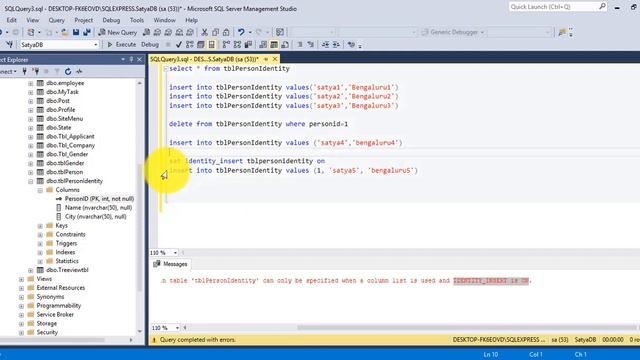Click the Comment out selected lines icon
This screenshot has width=640, height=360.
click(300, 44)
